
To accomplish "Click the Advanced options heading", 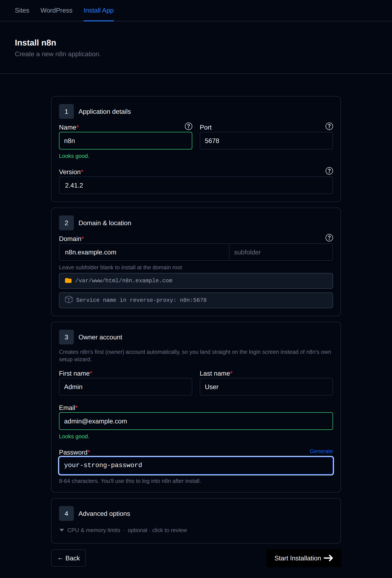I will 104,513.
